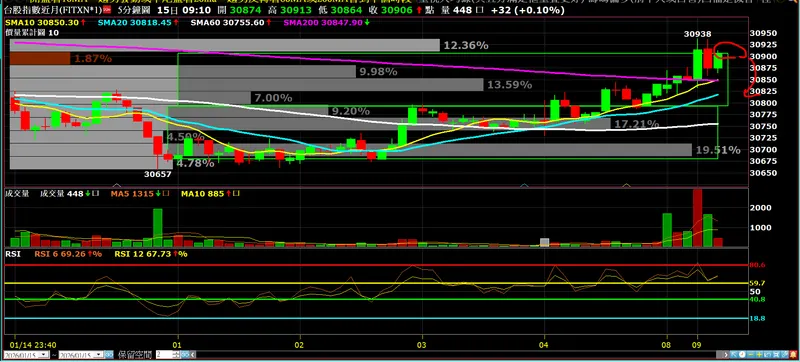Click the 台股指數近月(FITXN*1) symbol title
The width and height of the screenshot is (800, 362).
coord(53,9)
